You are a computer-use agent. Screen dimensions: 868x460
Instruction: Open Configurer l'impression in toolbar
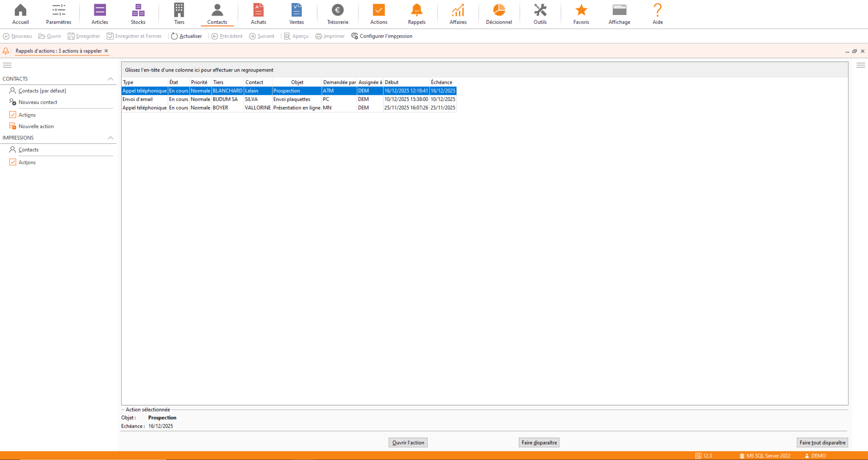click(x=382, y=36)
